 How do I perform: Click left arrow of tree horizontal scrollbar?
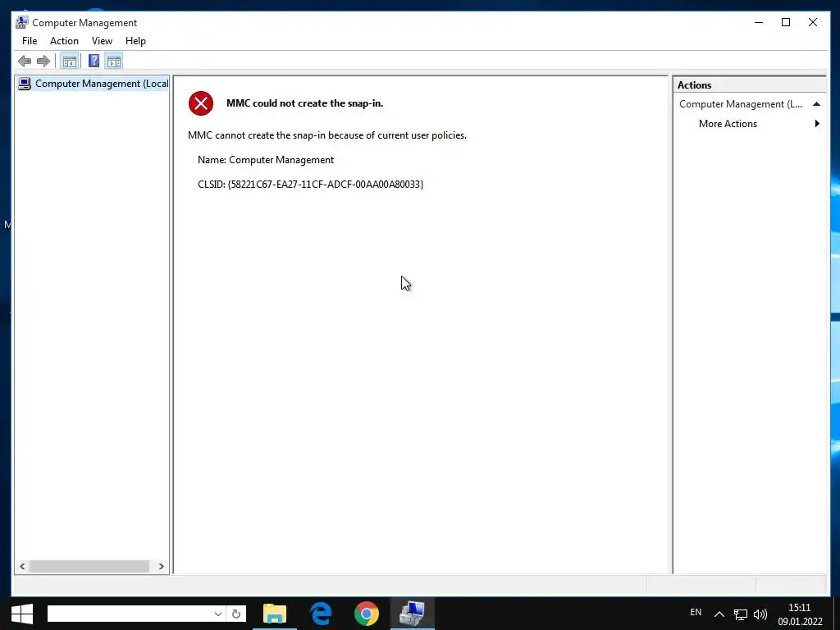[x=22, y=566]
